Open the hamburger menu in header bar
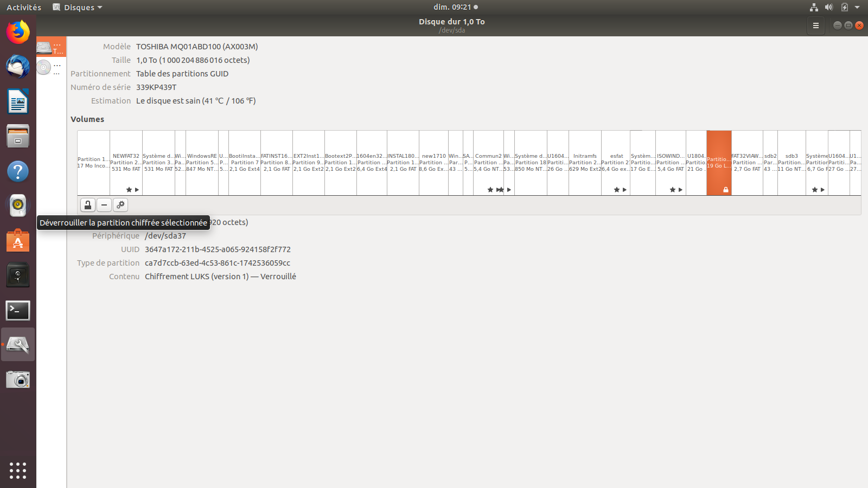Viewport: 868px width, 488px height. [815, 25]
